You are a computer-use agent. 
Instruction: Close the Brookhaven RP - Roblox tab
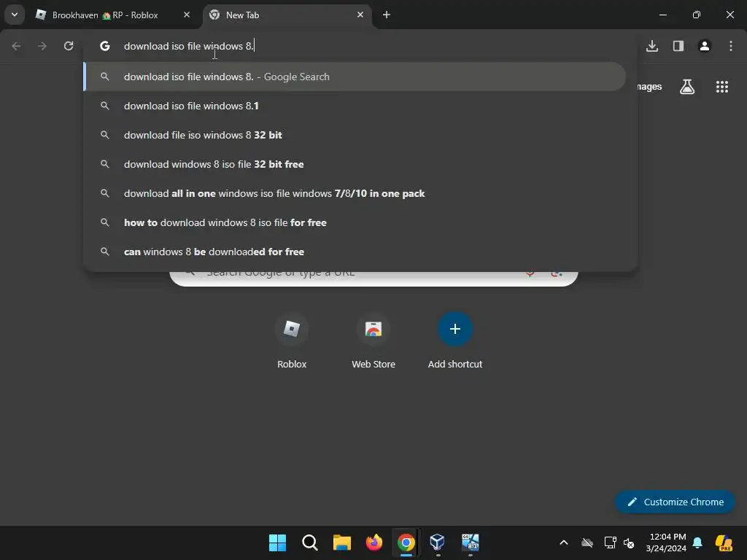coord(187,15)
